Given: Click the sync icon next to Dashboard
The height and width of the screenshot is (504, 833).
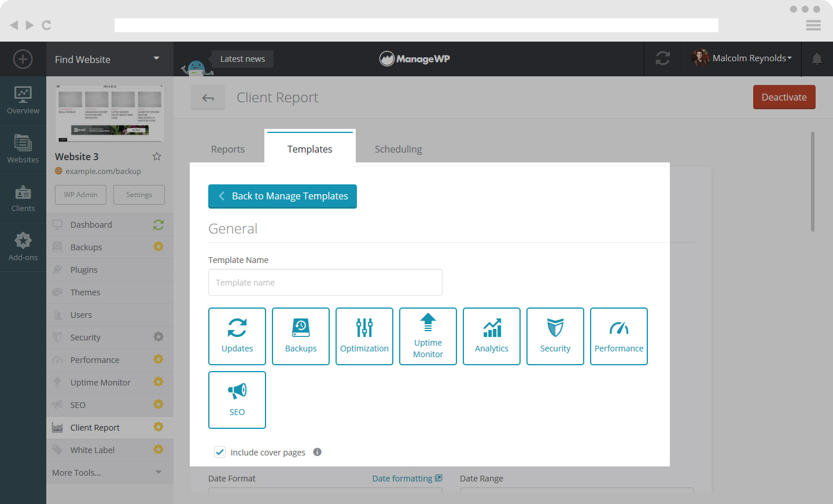Looking at the screenshot, I should [159, 225].
